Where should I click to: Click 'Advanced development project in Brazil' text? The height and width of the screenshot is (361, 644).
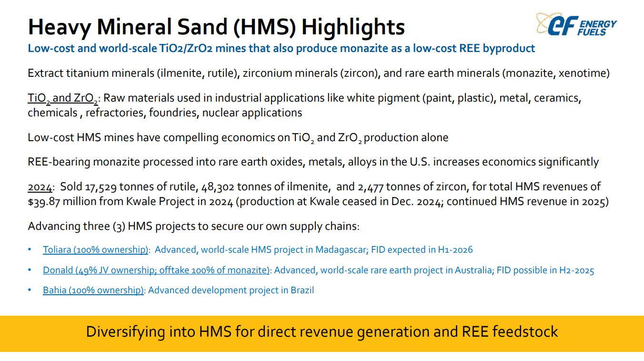pos(231,290)
